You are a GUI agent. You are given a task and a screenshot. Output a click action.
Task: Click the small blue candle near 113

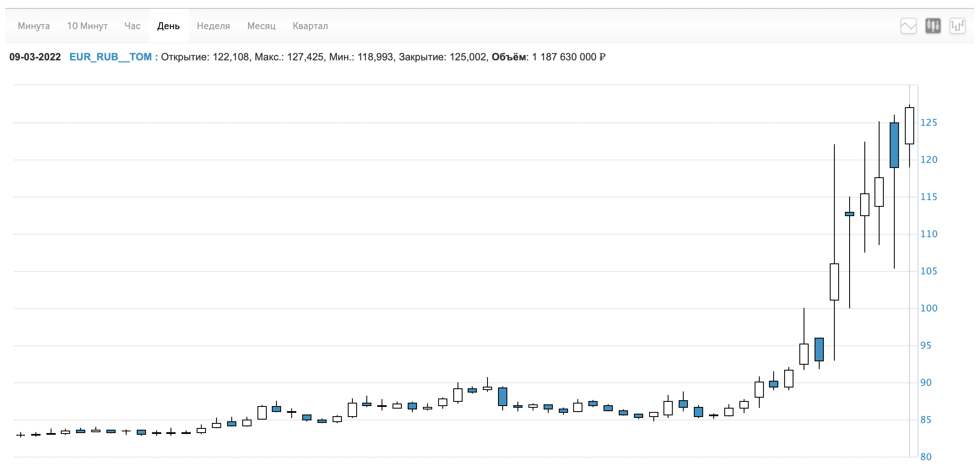[850, 214]
